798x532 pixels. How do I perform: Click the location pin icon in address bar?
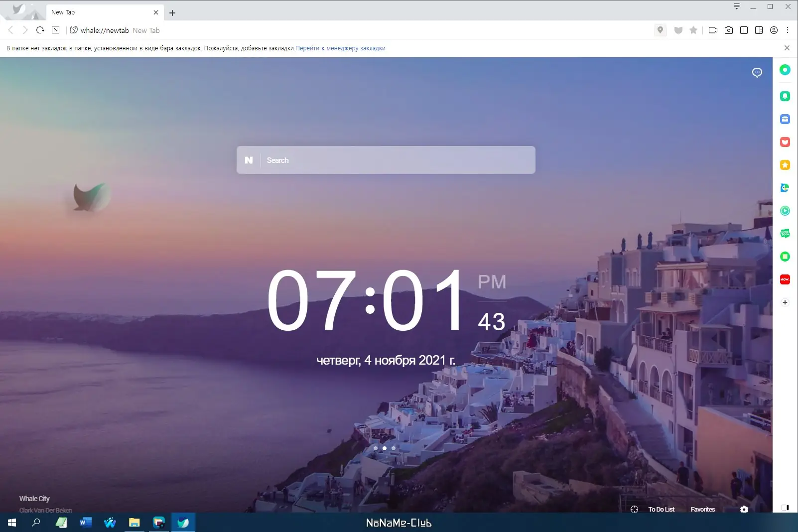(660, 30)
